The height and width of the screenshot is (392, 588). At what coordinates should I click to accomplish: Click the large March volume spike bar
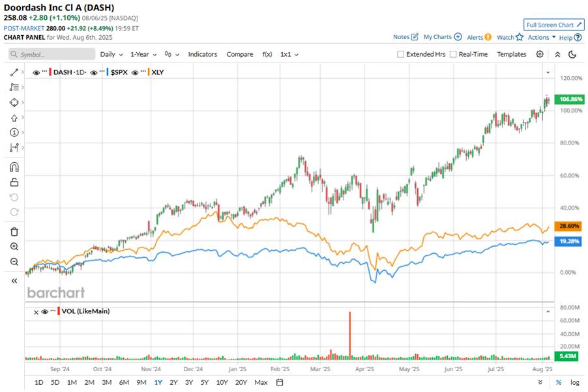350,335
